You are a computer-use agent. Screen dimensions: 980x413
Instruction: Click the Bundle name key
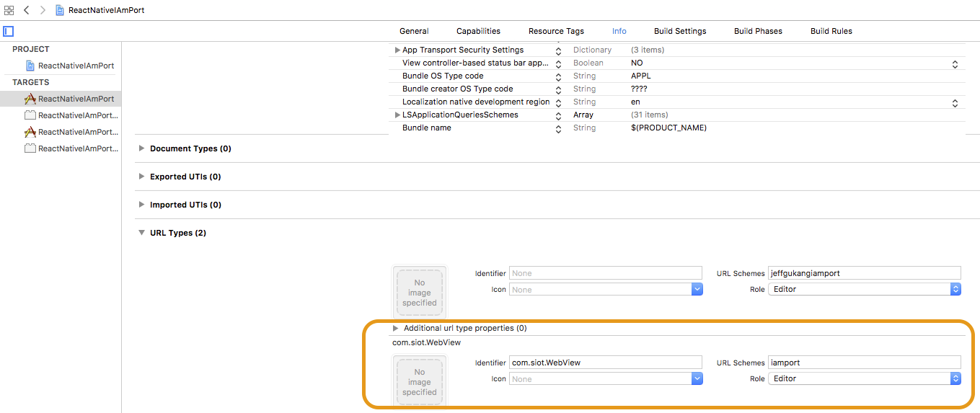point(427,128)
